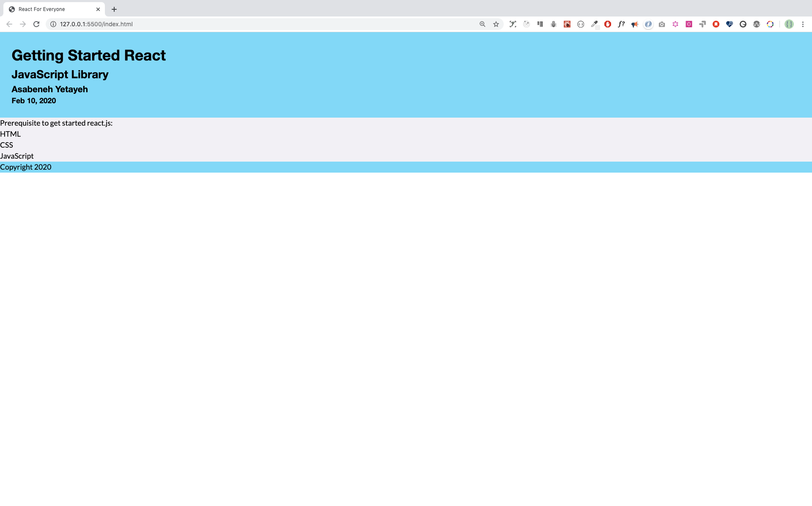Click the megaphone extension icon

pos(635,24)
